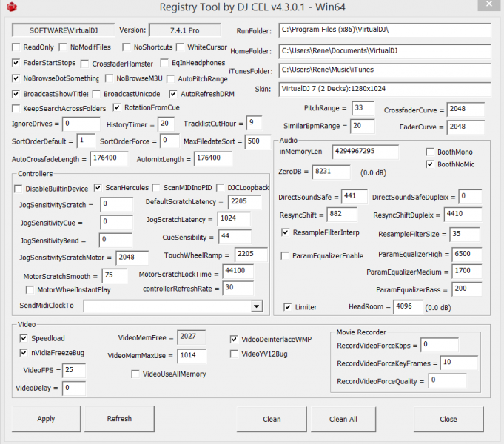Open the SendMidiClockTo dropdown
The width and height of the screenshot is (504, 444).
pyautogui.click(x=256, y=306)
